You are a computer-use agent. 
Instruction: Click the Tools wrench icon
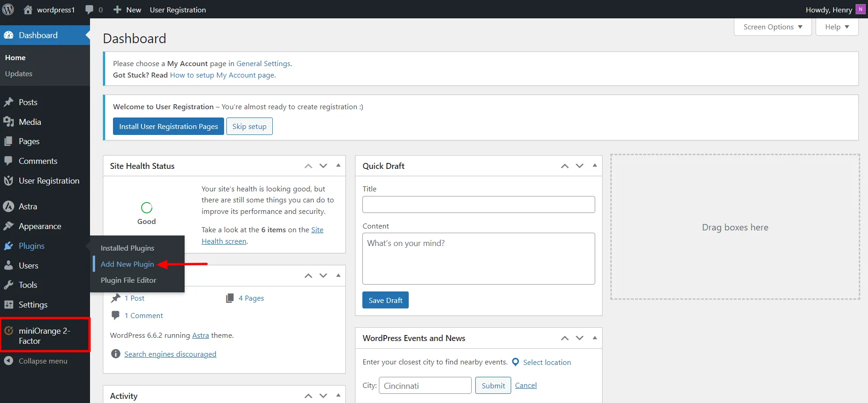9,285
